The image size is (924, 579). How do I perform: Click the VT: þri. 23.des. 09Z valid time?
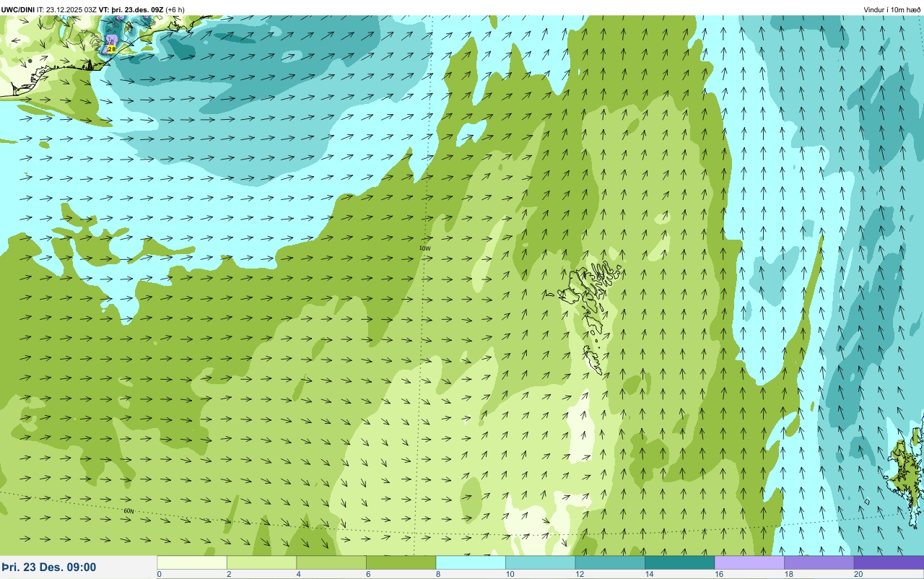tap(131, 9)
